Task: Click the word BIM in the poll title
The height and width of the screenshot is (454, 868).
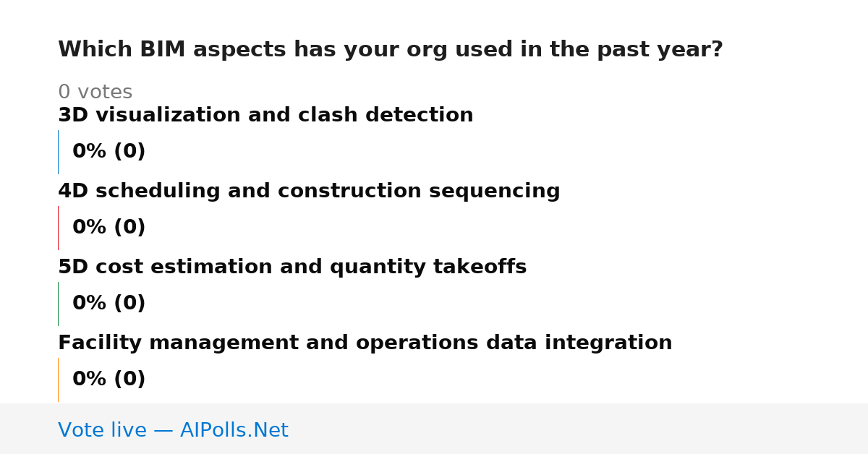Action: (x=163, y=50)
